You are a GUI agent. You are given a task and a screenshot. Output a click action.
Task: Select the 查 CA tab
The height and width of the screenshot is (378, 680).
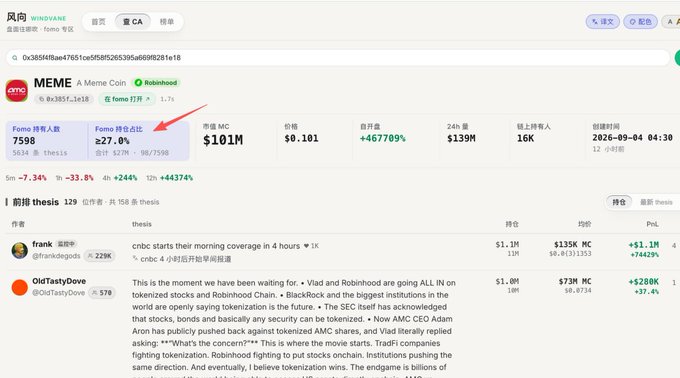(x=133, y=22)
